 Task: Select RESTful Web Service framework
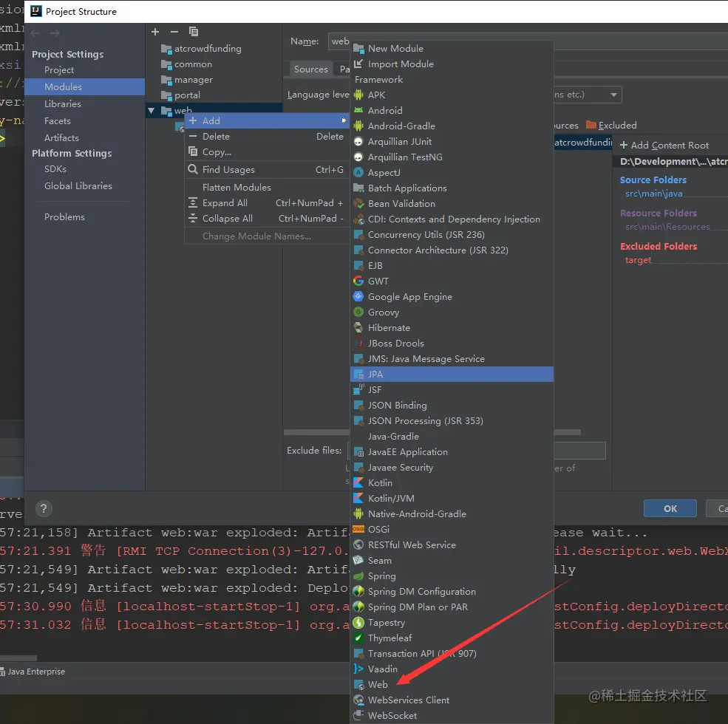[x=452, y=545]
